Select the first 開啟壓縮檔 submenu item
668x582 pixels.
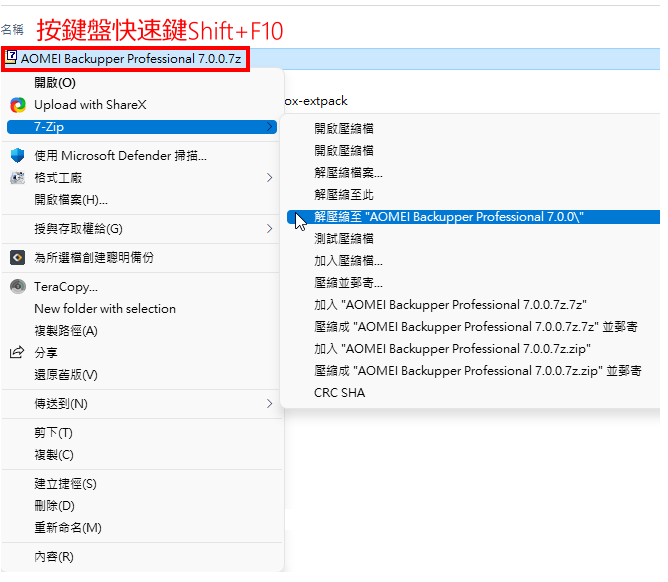[x=344, y=128]
